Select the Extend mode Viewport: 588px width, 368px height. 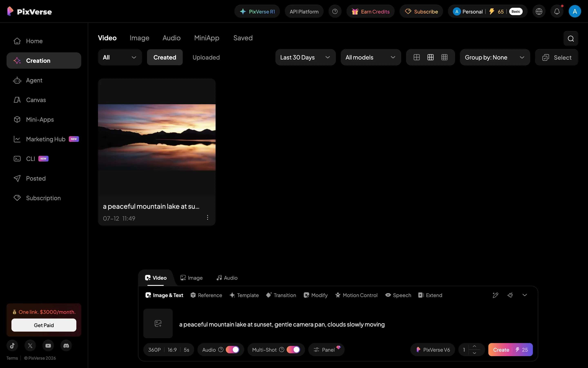(430, 295)
